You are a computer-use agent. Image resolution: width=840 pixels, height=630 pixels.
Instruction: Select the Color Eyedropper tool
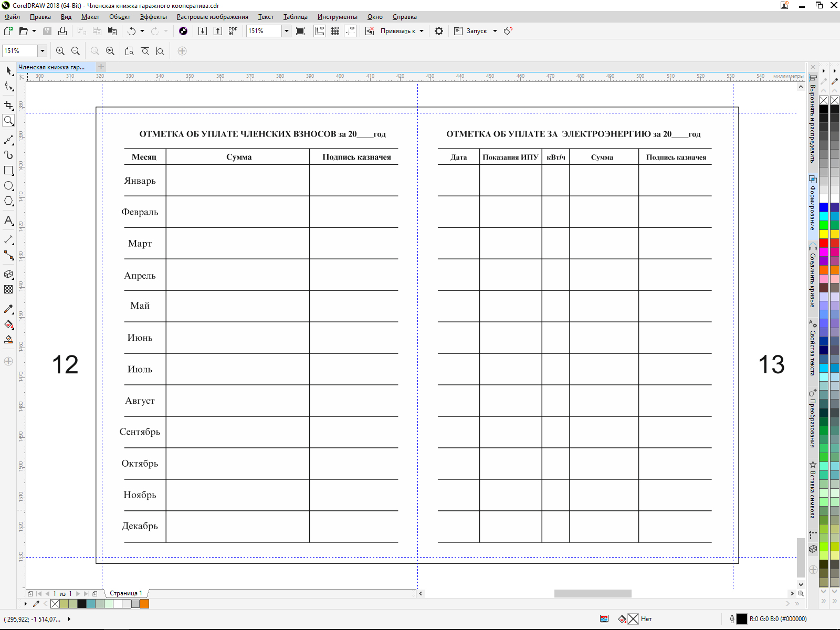point(8,309)
